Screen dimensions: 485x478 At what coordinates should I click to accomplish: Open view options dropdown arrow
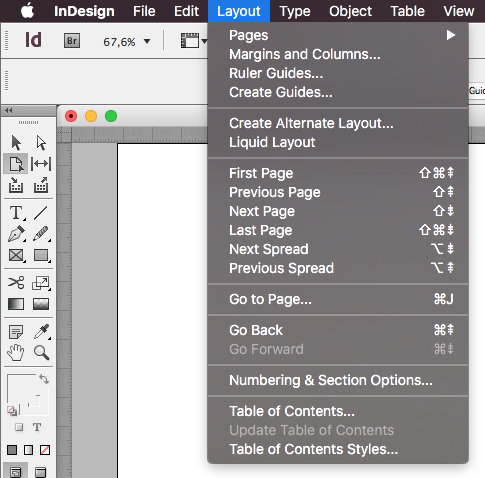(204, 41)
